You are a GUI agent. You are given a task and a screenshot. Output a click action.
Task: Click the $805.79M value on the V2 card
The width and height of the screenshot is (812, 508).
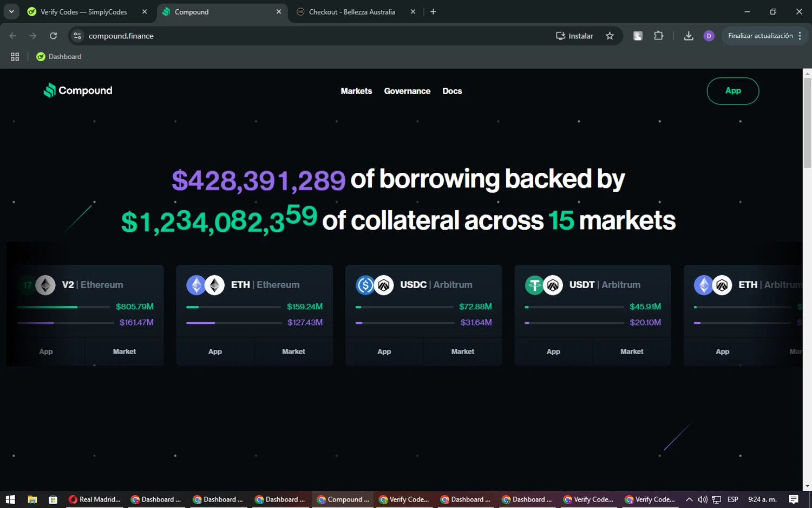135,307
